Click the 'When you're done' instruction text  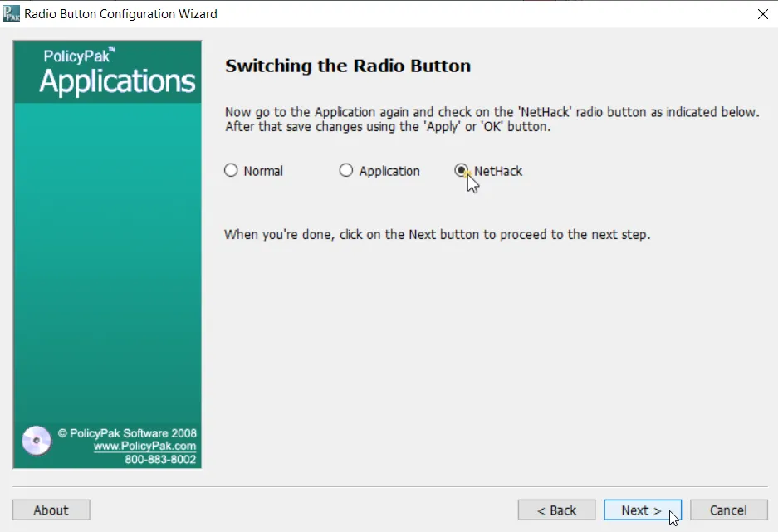pyautogui.click(x=437, y=235)
